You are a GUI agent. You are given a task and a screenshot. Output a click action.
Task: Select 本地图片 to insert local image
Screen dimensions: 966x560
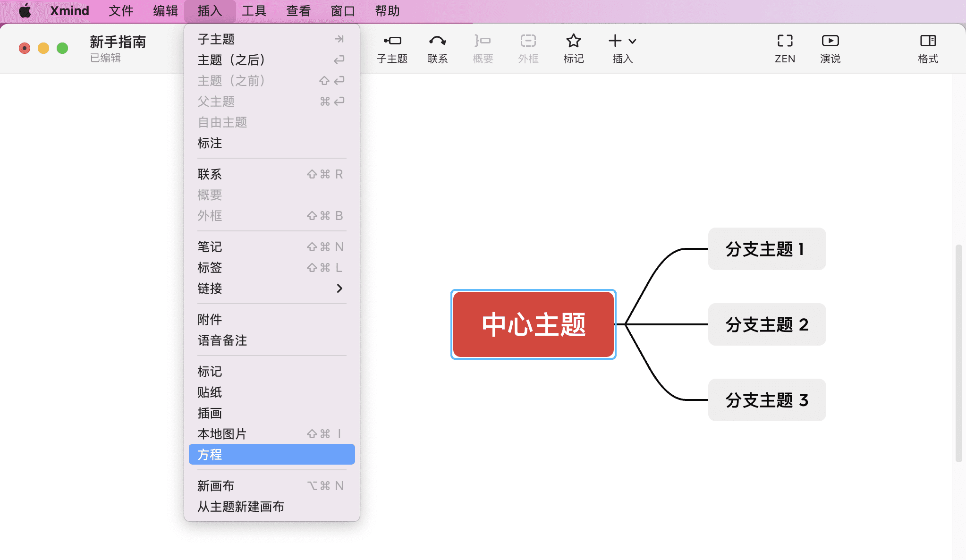(x=221, y=433)
